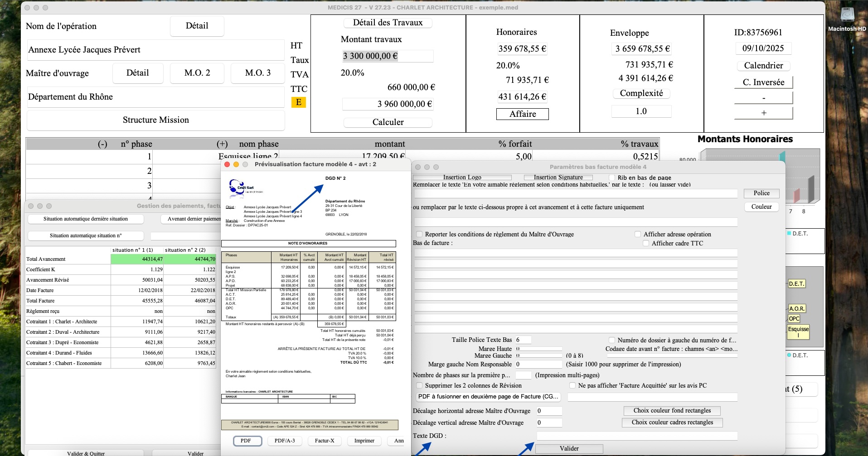Click the Nombre de phases sur première page field
The height and width of the screenshot is (456, 868).
tap(523, 375)
